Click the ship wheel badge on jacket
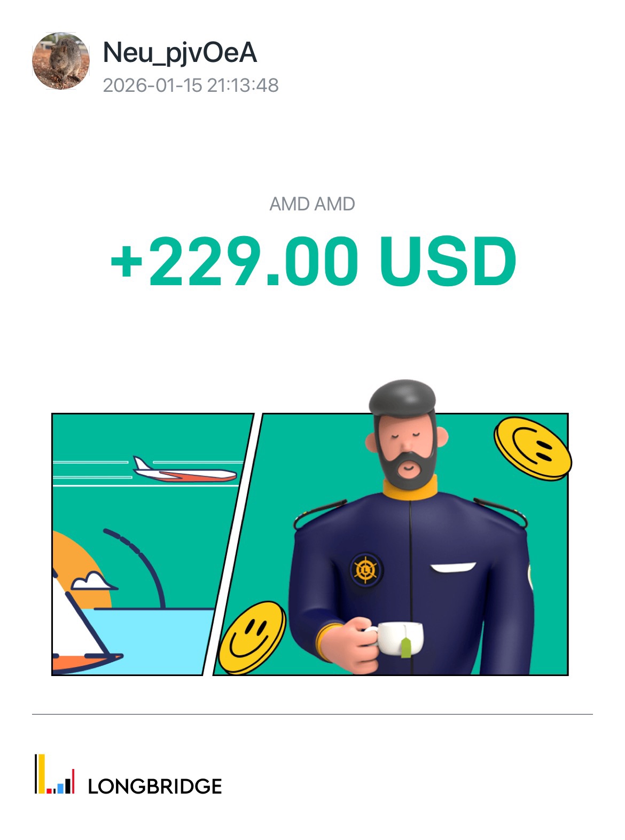Image resolution: width=625 pixels, height=840 pixels. click(366, 570)
